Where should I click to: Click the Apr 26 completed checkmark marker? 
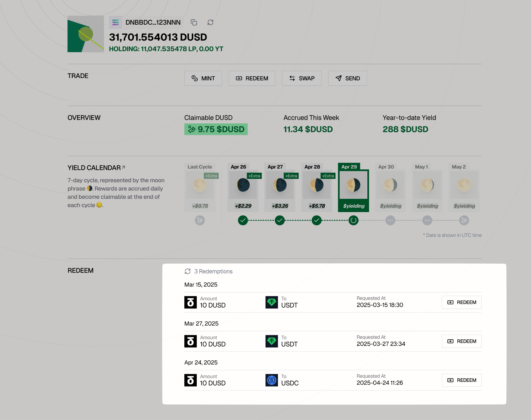point(243,220)
